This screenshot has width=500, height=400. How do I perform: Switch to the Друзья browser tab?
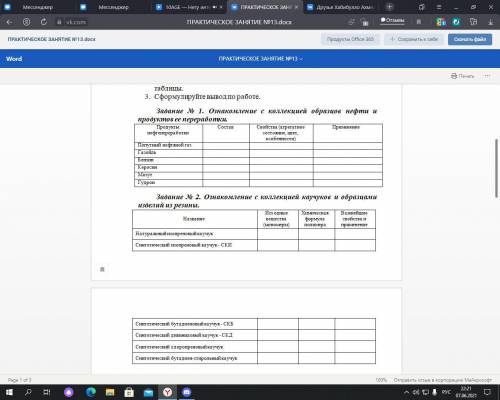point(341,7)
